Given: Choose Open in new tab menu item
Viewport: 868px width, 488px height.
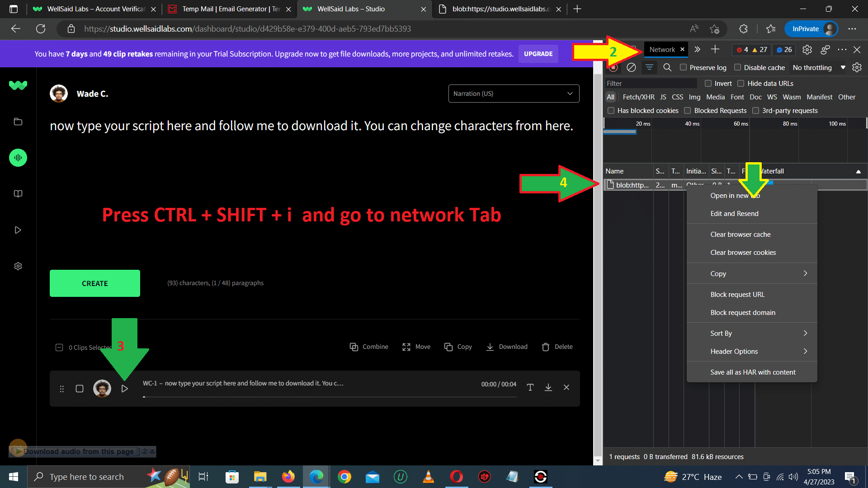Looking at the screenshot, I should tap(752, 196).
